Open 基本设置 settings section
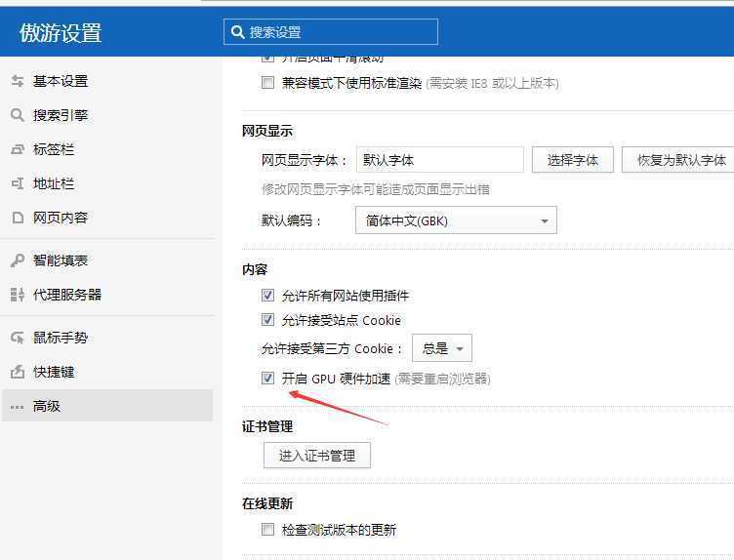Screen dimensions: 734x560 pyautogui.click(x=61, y=81)
